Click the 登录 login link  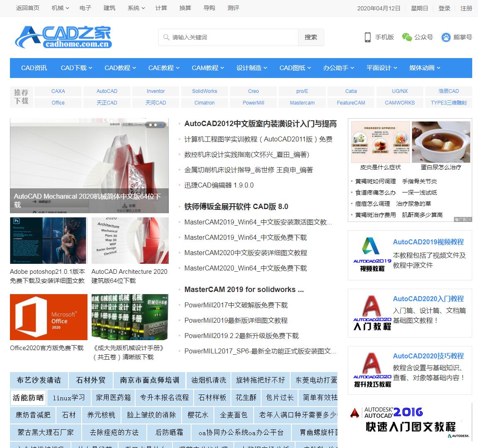pos(444,8)
